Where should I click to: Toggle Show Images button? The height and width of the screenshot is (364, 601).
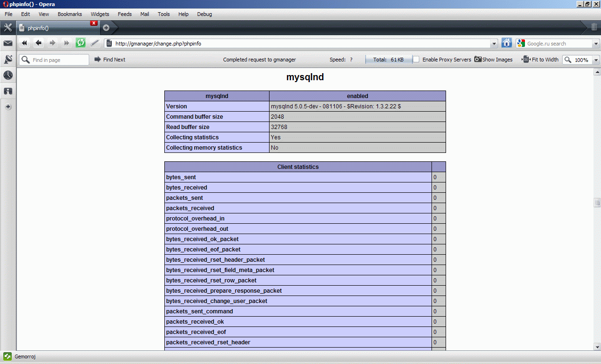[x=493, y=60]
